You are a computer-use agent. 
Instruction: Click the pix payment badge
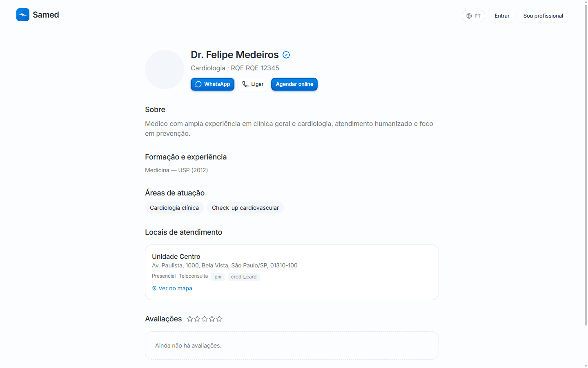coord(218,277)
